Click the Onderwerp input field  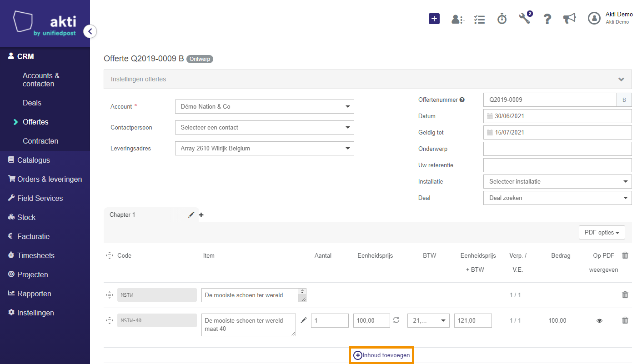click(x=557, y=149)
